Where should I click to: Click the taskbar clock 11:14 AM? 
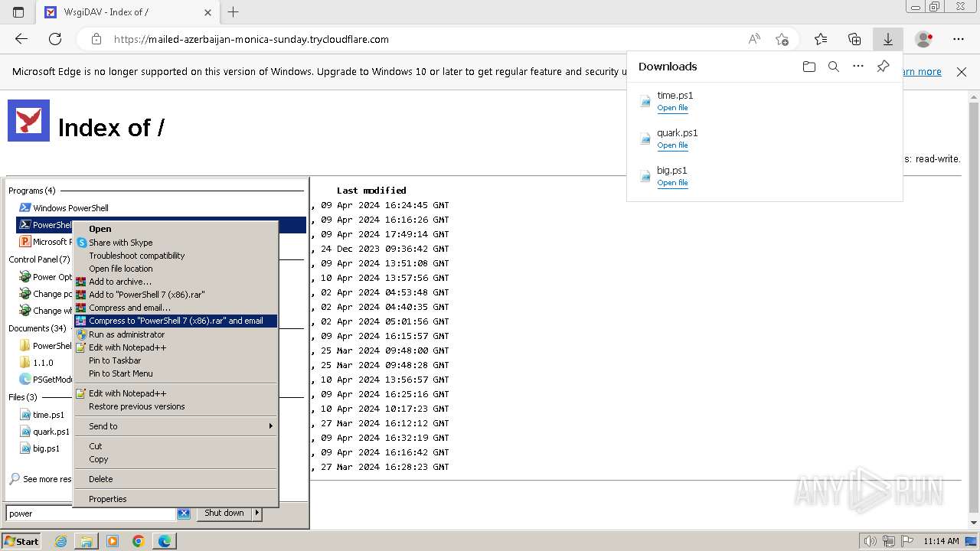[941, 541]
